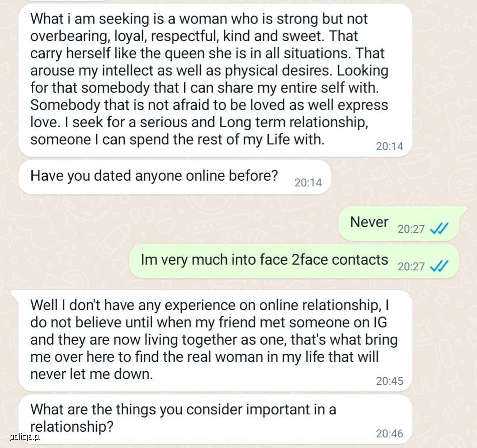This screenshot has height=448, width=477.
Task: Tap the long "What i am seeking" message
Action: tap(215, 80)
